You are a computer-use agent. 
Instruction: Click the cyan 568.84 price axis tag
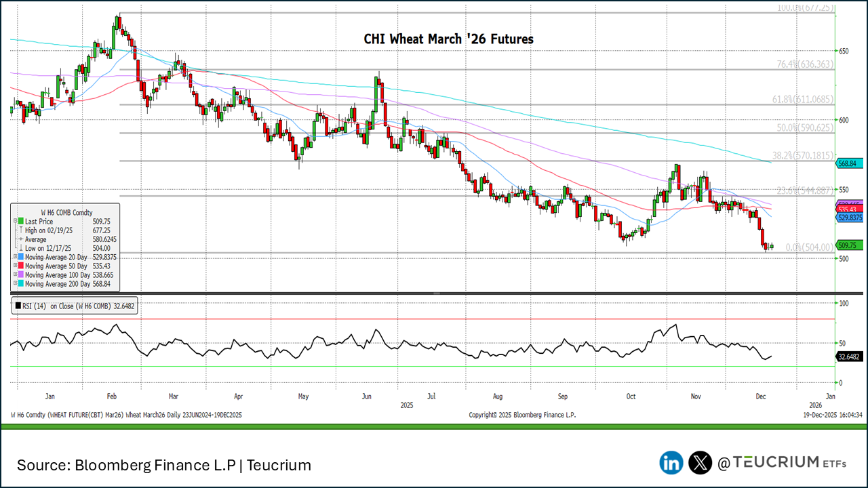pyautogui.click(x=849, y=163)
